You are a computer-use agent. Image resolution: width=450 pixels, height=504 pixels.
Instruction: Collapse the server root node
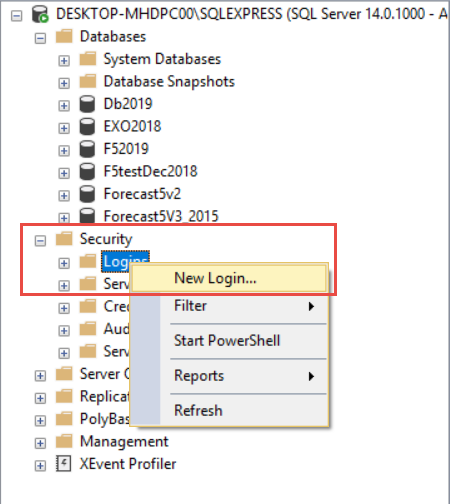[17, 16]
